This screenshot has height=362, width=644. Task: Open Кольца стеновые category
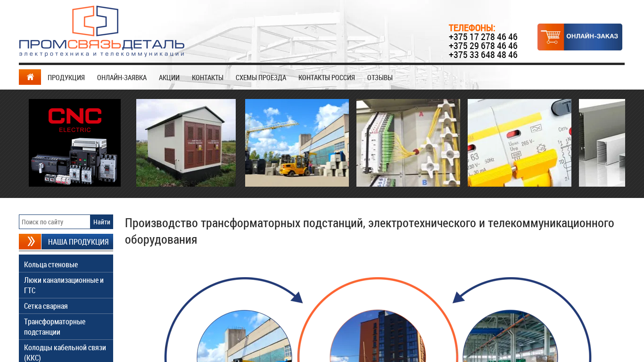(x=66, y=264)
